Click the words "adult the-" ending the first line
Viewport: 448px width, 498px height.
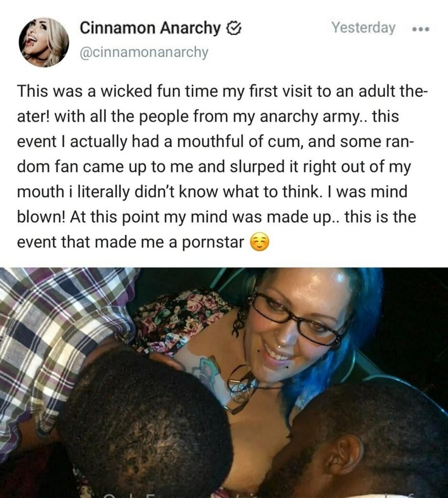[390, 92]
